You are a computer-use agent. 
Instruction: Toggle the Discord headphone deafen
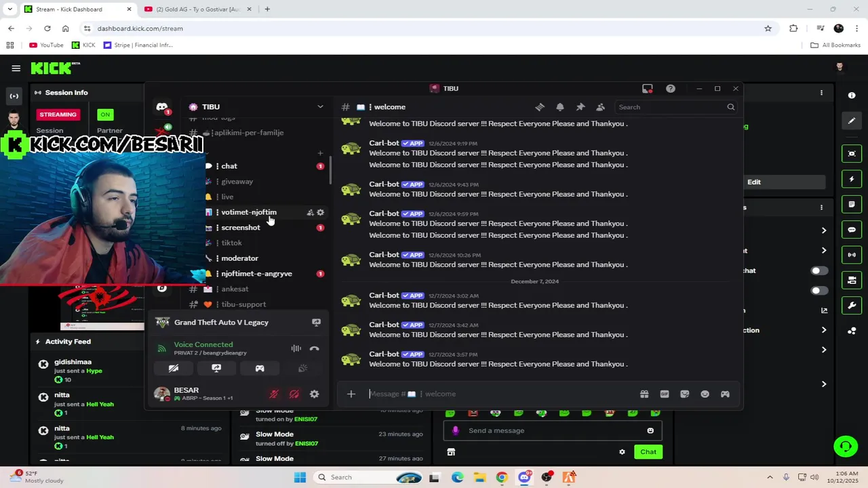(x=294, y=394)
